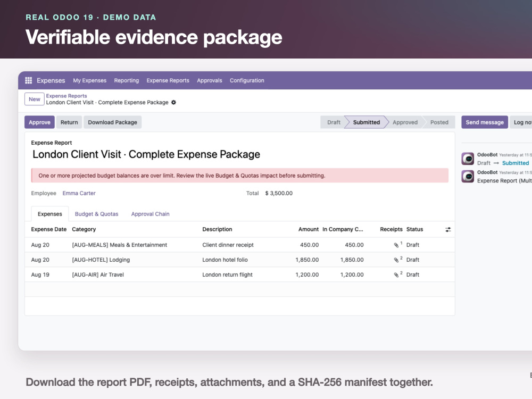Open the Expense Reports breadcrumb link
The height and width of the screenshot is (399, 532).
66,96
